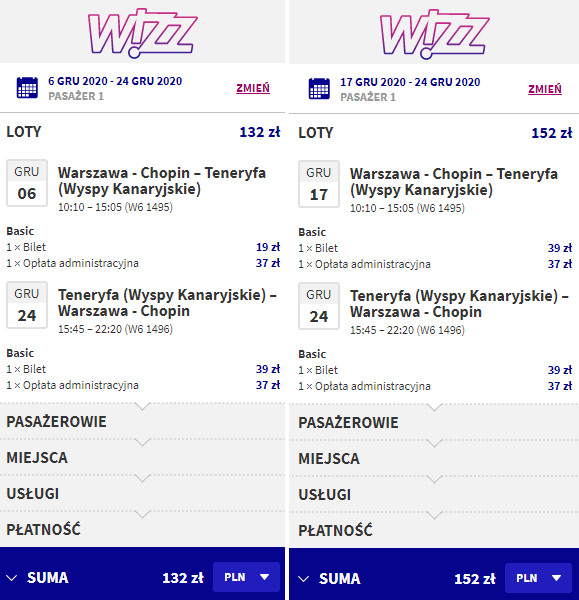The height and width of the screenshot is (600, 579).
Task: Select the left panel GRU 24 date tile
Action: click(27, 305)
